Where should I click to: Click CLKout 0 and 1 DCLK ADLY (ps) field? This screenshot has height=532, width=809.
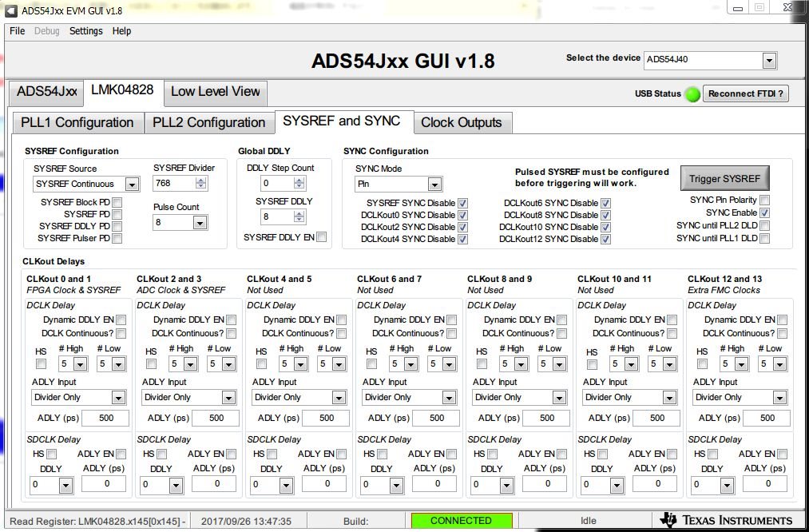pyautogui.click(x=105, y=418)
